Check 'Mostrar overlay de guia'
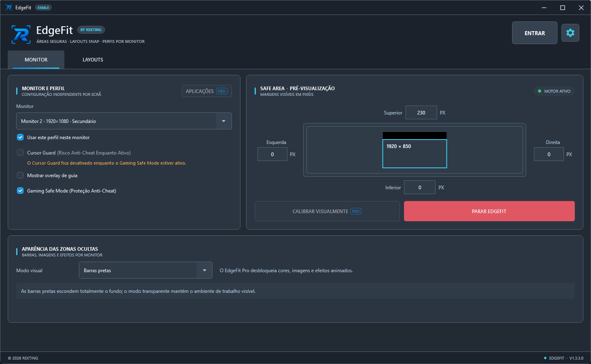The width and height of the screenshot is (591, 364). (x=20, y=175)
